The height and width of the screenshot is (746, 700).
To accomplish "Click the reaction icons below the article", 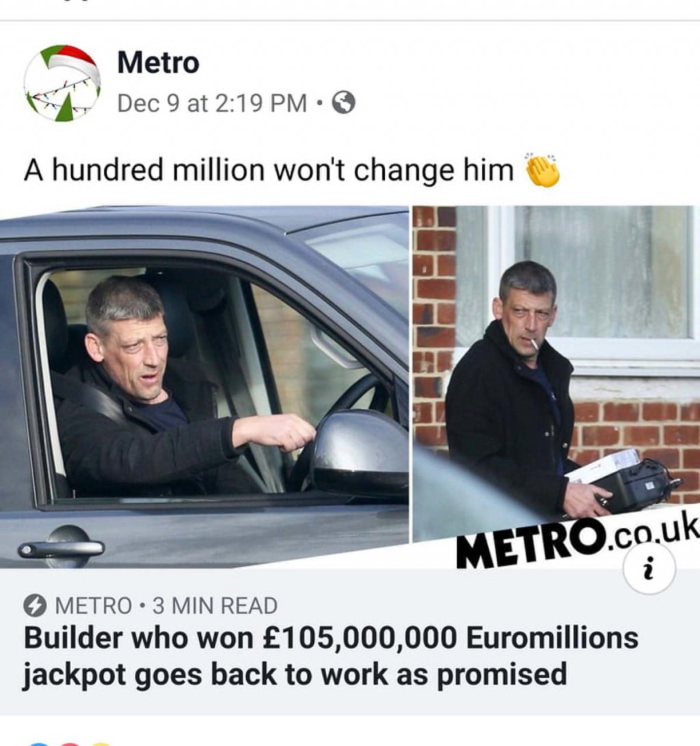I will tap(70, 743).
